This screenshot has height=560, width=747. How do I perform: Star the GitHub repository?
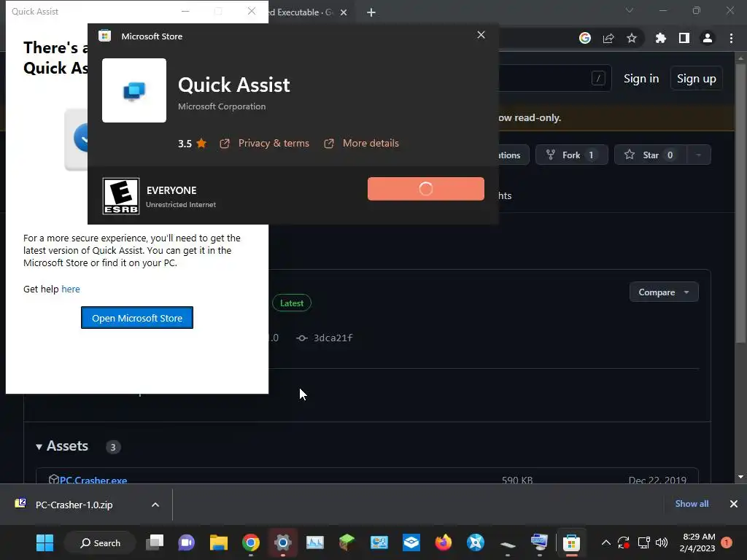pyautogui.click(x=650, y=155)
